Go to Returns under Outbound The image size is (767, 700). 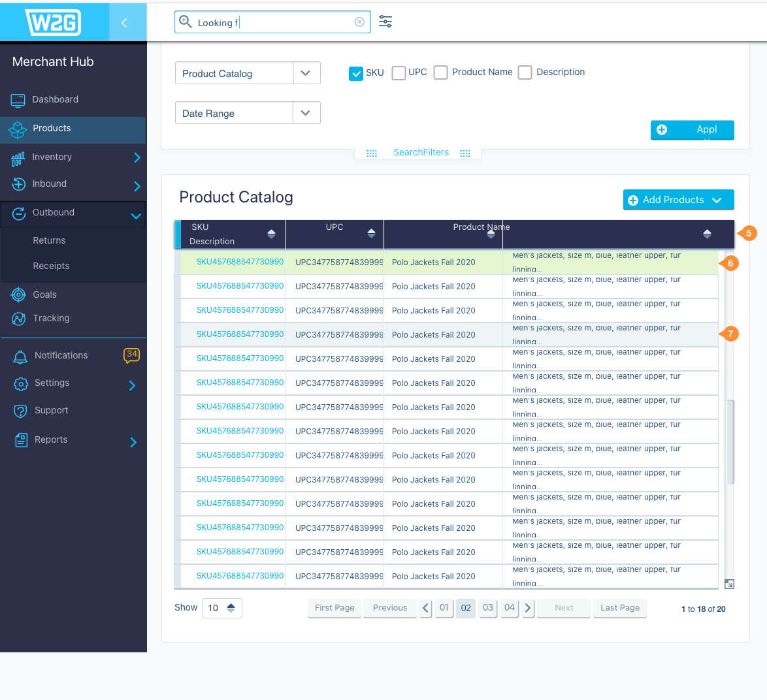(49, 240)
